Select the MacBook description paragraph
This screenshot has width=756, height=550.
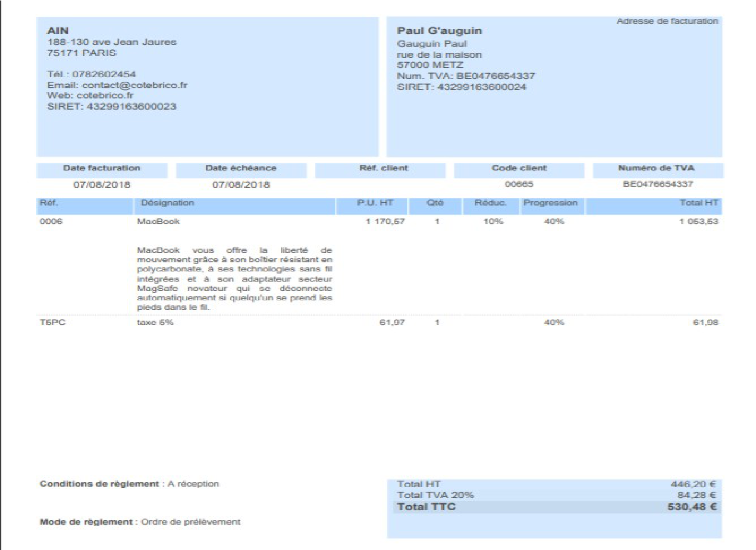click(x=235, y=279)
